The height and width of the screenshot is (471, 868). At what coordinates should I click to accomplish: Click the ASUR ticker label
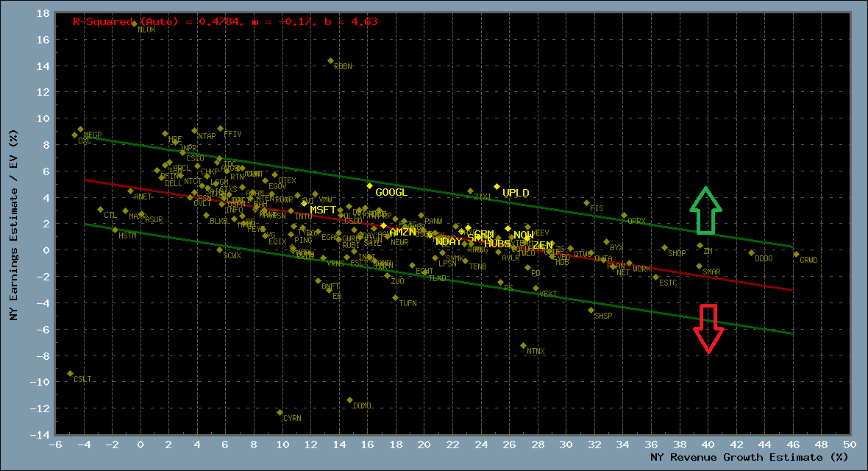coord(154,220)
